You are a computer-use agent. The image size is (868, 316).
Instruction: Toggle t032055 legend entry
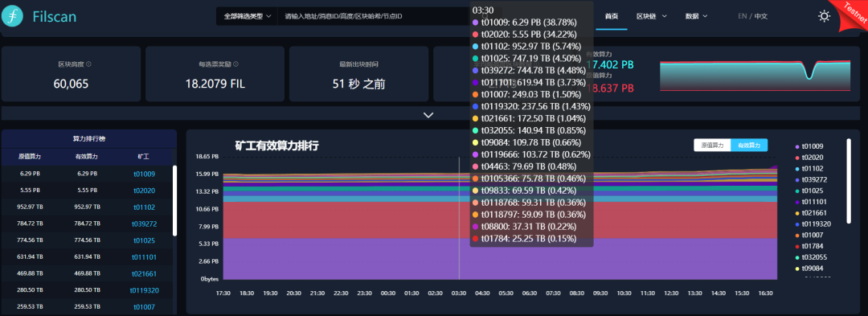811,257
